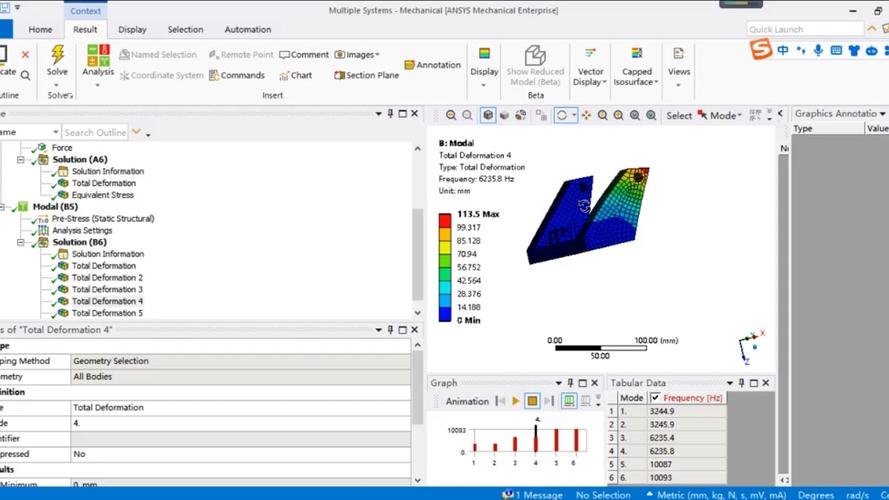
Task: Click the red maximum legend color band
Action: tap(444, 221)
